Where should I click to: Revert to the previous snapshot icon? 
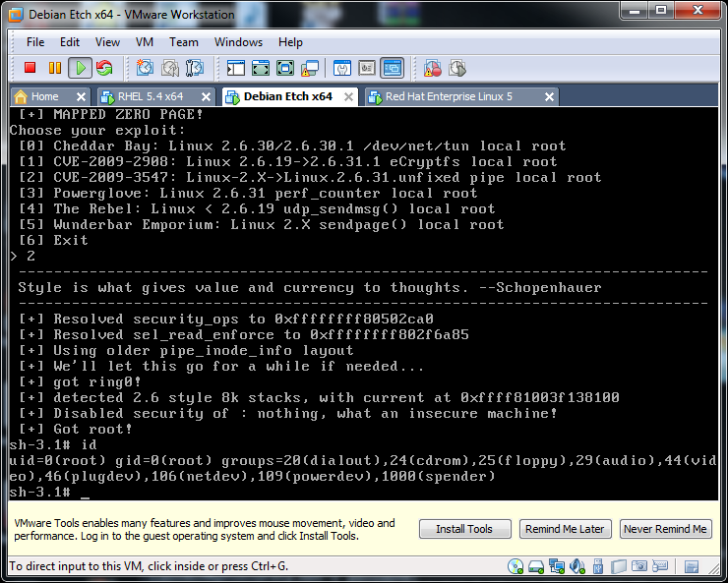[170, 68]
